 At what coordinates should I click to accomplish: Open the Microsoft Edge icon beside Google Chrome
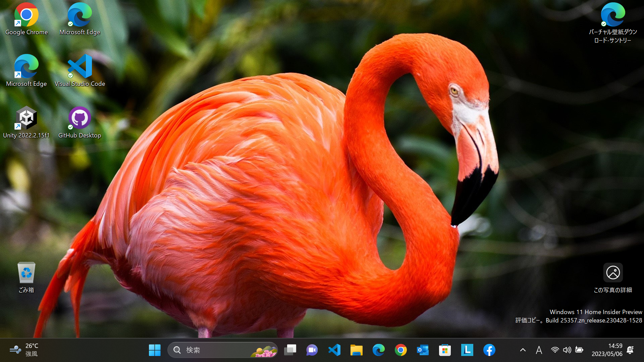pos(80,19)
